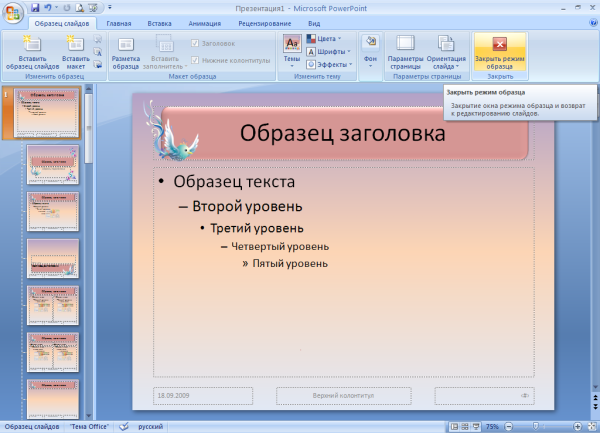The width and height of the screenshot is (600, 433).
Task: Open the Вид ribbon tab
Action: [314, 23]
